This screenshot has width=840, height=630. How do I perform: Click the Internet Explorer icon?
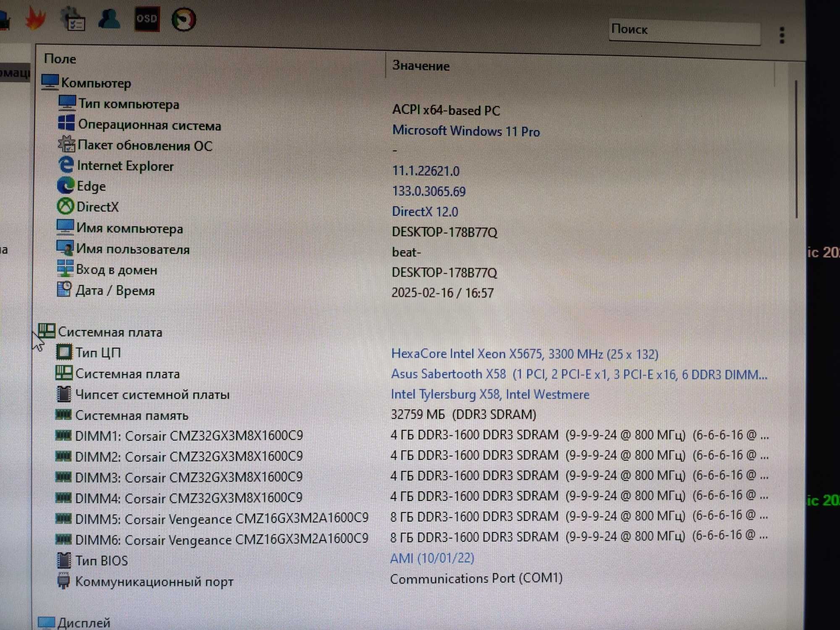pyautogui.click(x=66, y=165)
